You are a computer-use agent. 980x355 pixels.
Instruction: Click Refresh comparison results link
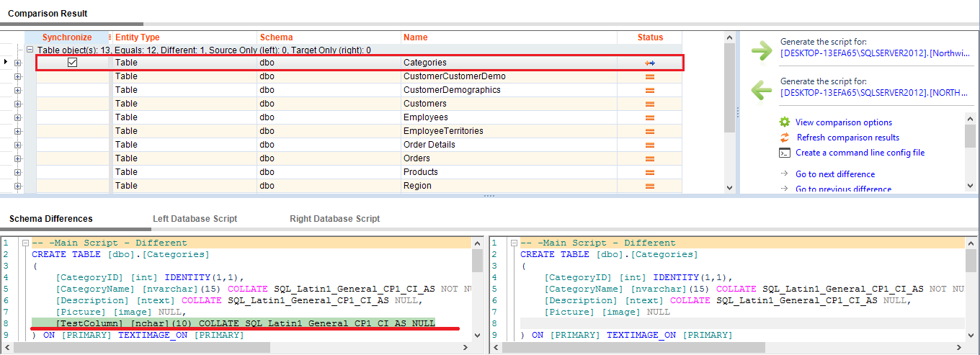pos(848,138)
